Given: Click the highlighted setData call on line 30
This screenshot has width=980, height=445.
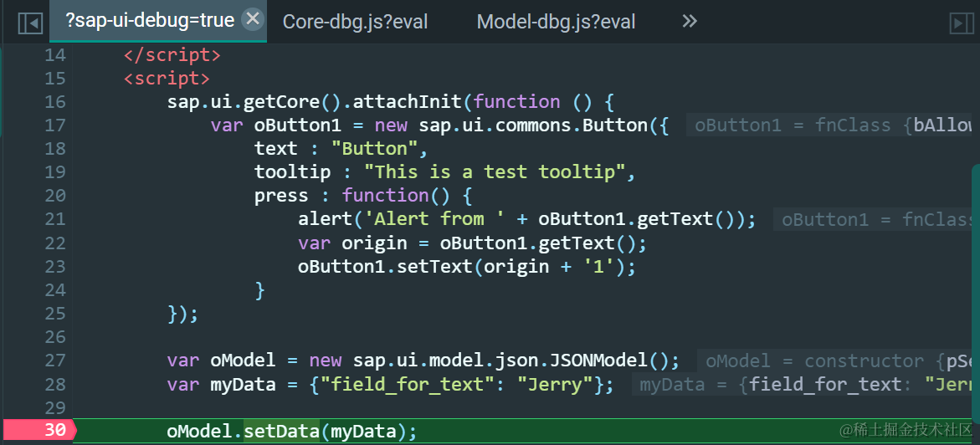Looking at the screenshot, I should [281, 432].
